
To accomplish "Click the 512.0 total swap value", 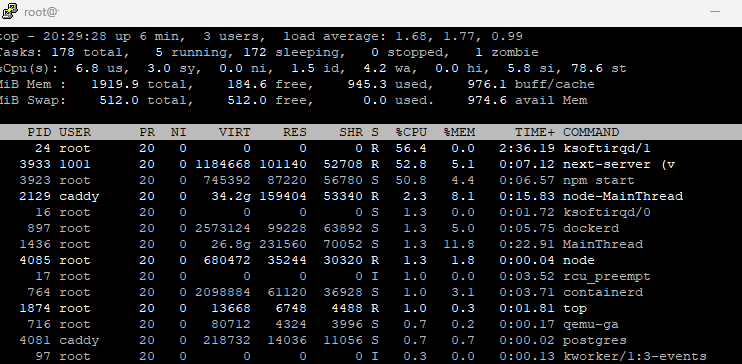I will [x=119, y=100].
